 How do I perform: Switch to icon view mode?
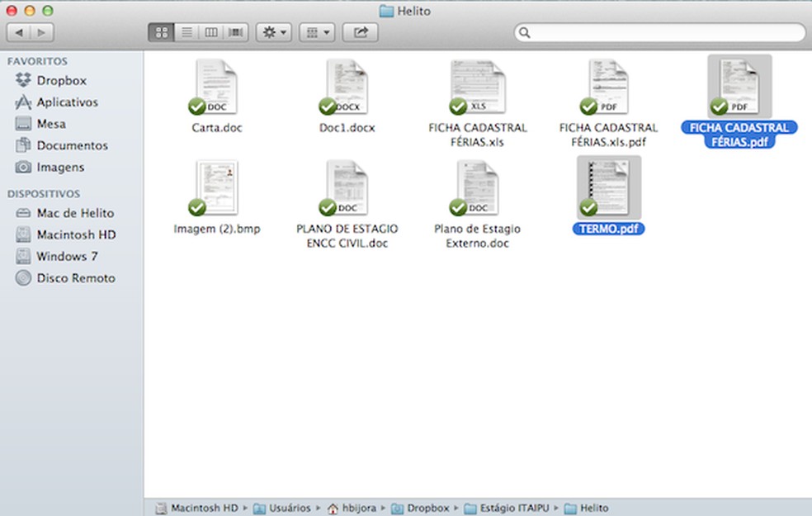161,33
